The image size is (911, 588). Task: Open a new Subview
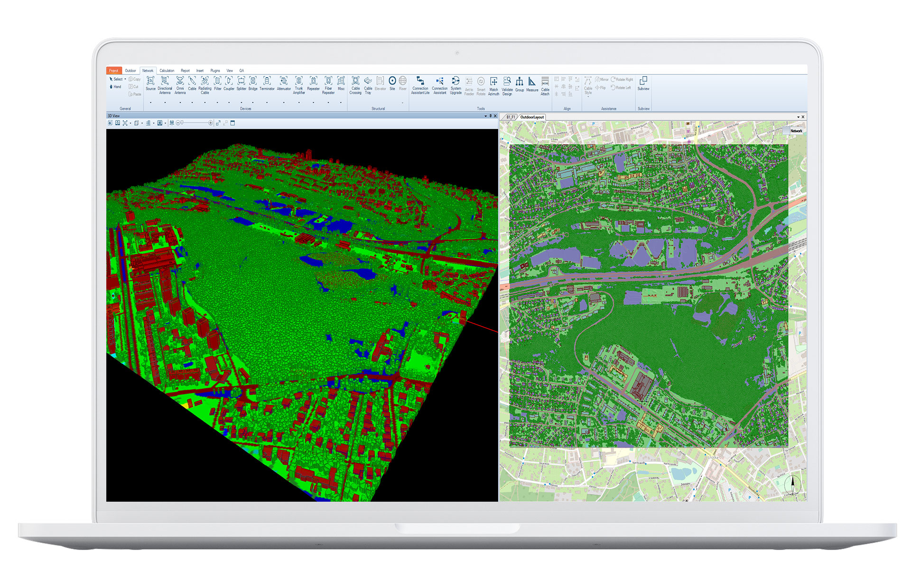[643, 83]
